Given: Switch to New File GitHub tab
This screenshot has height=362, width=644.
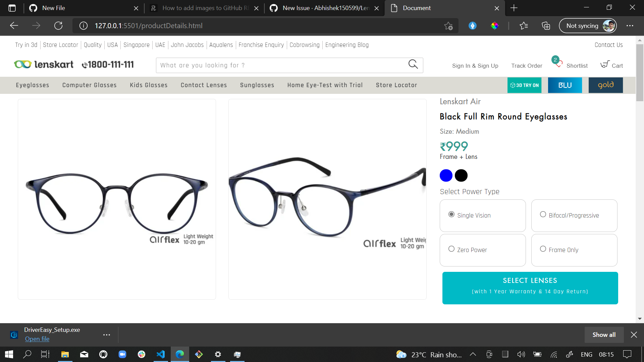Looking at the screenshot, I should pyautogui.click(x=84, y=8).
